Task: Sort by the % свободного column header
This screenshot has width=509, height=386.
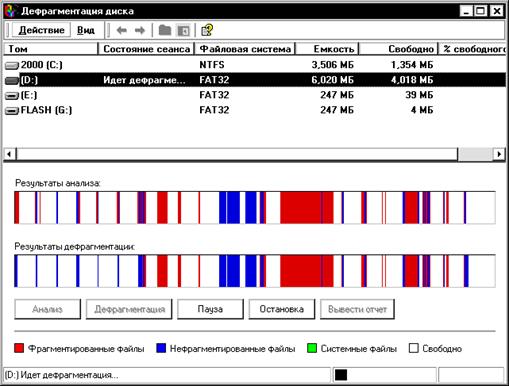Action: pyautogui.click(x=472, y=49)
